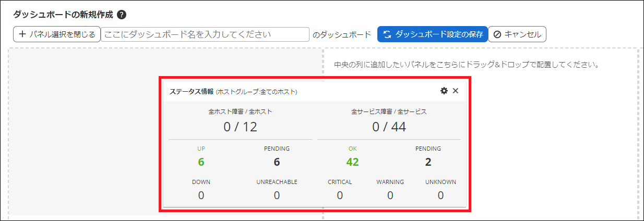Remove the ステータス情報 panel with X
The image size is (644, 221).
456,91
